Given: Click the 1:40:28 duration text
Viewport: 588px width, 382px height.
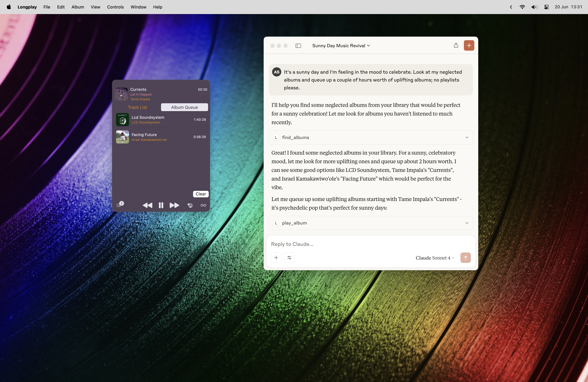Looking at the screenshot, I should tap(200, 120).
